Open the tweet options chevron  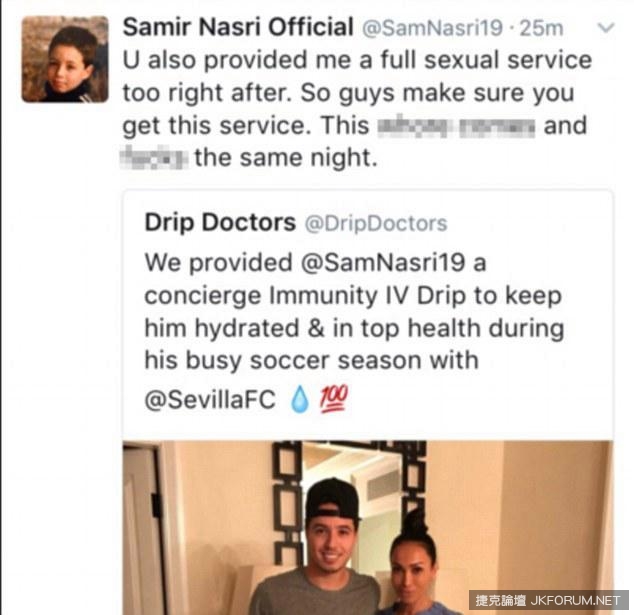point(606,27)
